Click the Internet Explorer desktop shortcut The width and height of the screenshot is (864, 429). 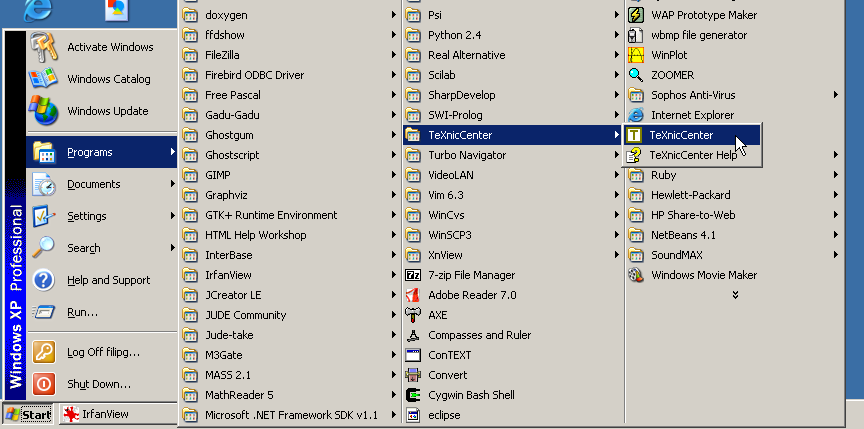click(37, 9)
